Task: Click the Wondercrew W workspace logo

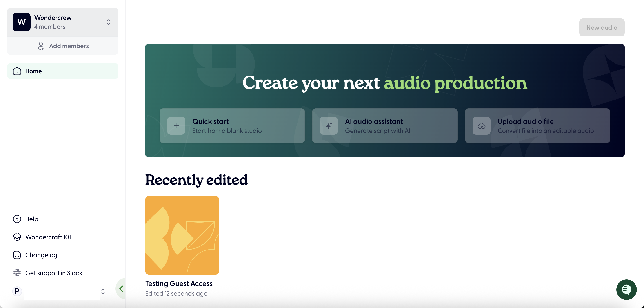Action: point(22,22)
